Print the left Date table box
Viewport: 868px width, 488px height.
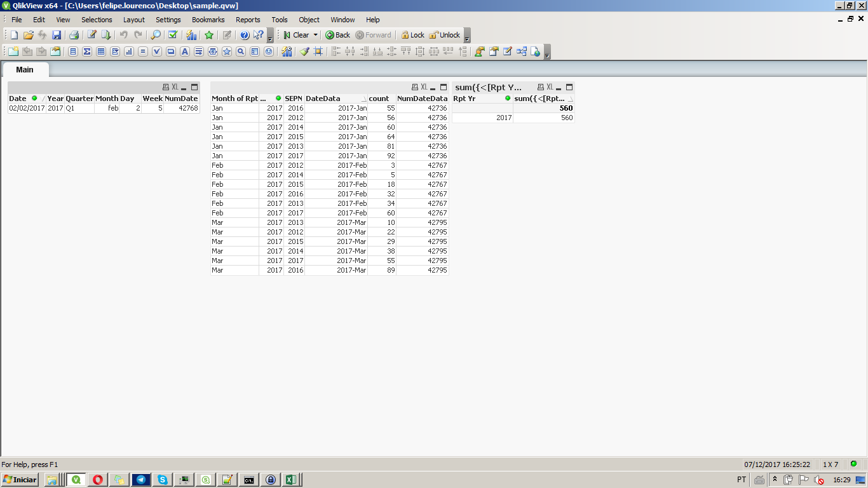coord(166,87)
